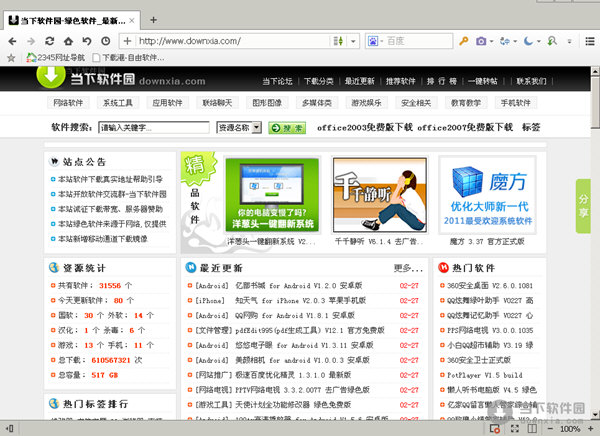Open a new tab with plus button
The width and height of the screenshot is (600, 436).
tap(153, 20)
